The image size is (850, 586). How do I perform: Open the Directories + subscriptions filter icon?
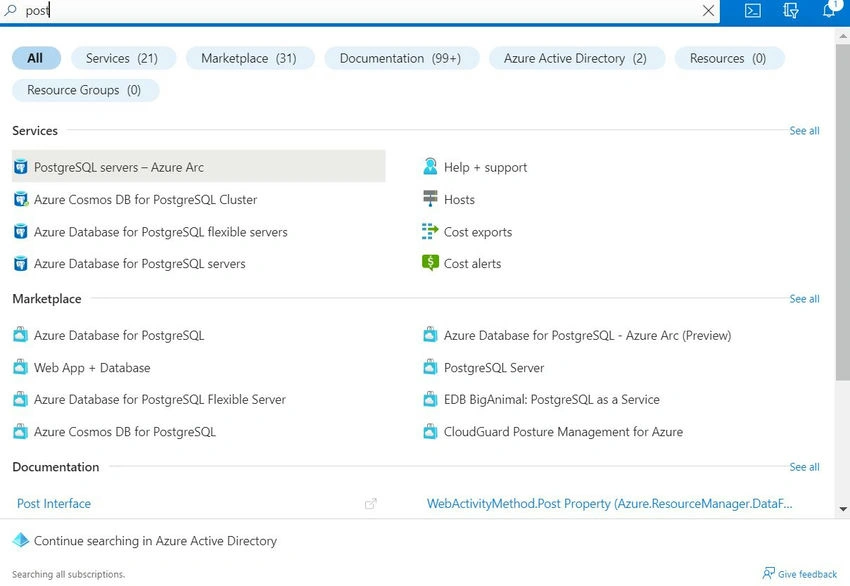pyautogui.click(x=791, y=10)
